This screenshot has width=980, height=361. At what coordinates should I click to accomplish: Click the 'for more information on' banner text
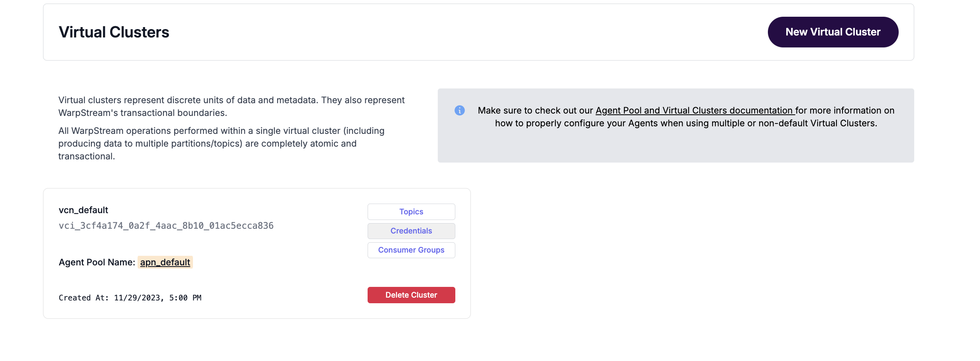coord(845,110)
